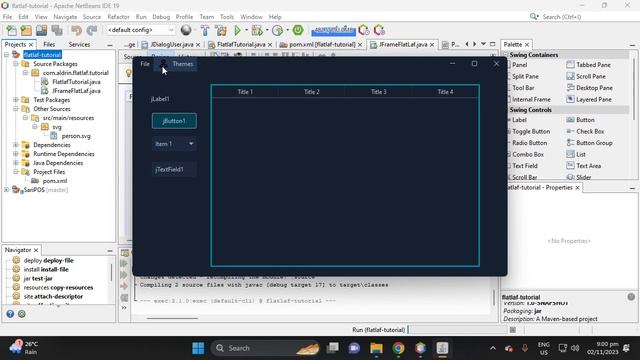Expand the Test Packages node
640x360 pixels.
click(x=16, y=100)
